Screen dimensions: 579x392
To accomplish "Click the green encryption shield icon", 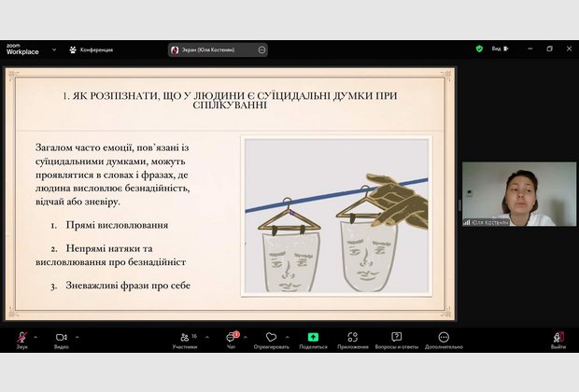I will coord(479,49).
